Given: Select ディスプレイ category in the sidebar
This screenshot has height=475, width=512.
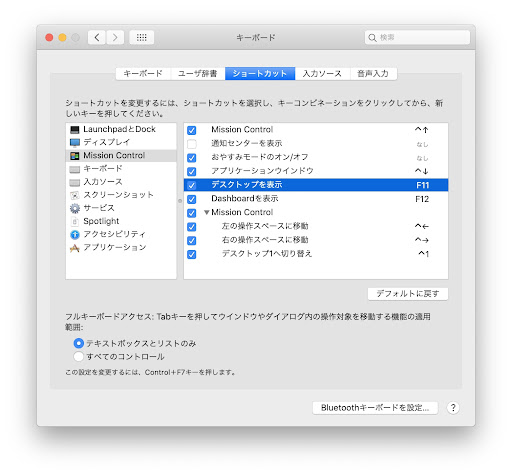Looking at the screenshot, I should coord(121,142).
